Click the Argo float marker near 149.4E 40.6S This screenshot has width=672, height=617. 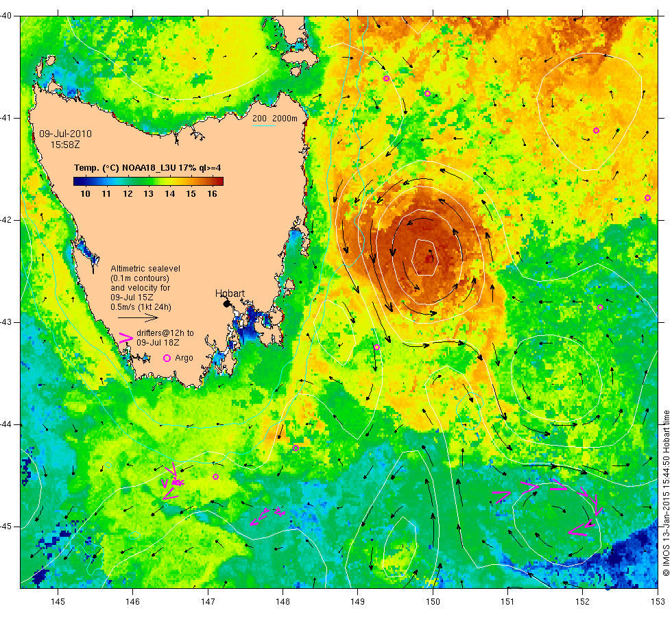(x=386, y=78)
